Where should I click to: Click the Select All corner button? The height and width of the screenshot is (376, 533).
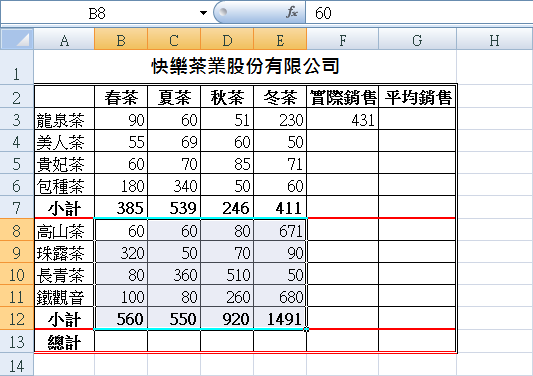(x=17, y=39)
